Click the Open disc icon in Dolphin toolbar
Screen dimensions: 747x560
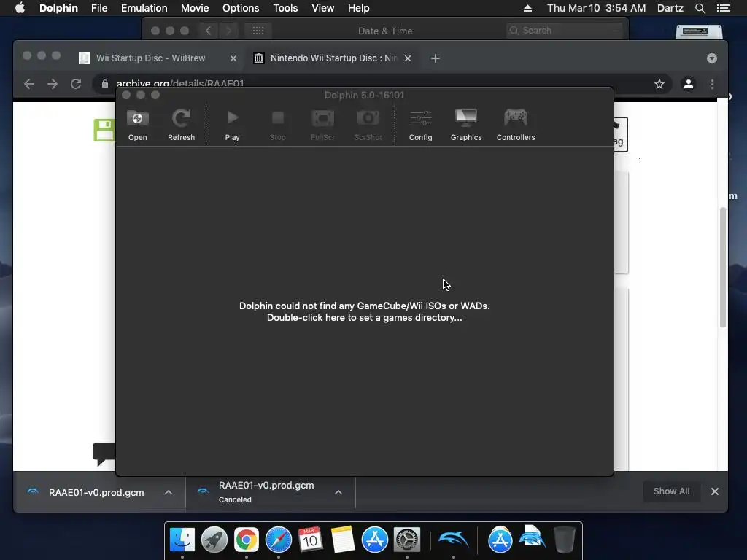[x=137, y=125]
